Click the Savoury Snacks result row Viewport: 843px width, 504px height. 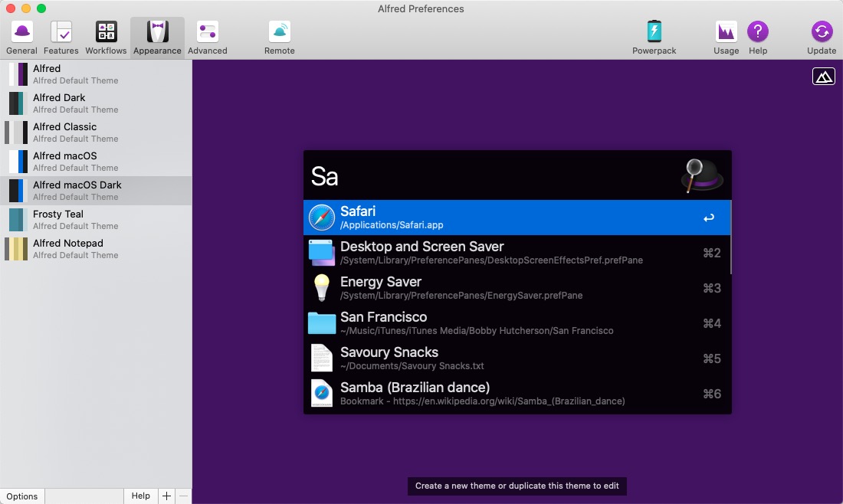pyautogui.click(x=517, y=358)
